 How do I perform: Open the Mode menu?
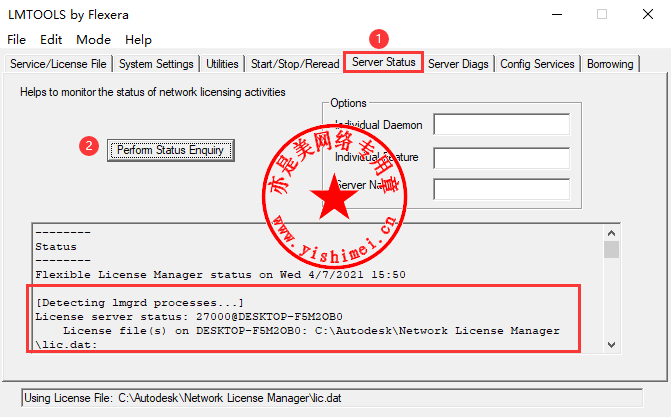[x=93, y=40]
